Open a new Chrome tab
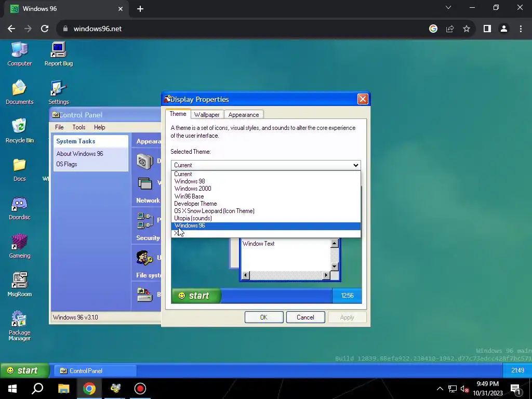This screenshot has height=399, width=532. (140, 9)
